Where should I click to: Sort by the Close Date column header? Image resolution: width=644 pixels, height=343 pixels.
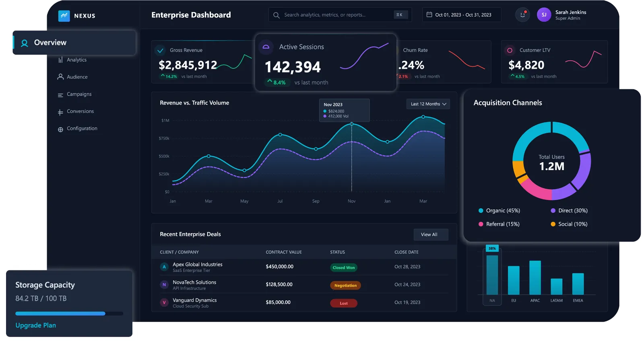coord(407,253)
